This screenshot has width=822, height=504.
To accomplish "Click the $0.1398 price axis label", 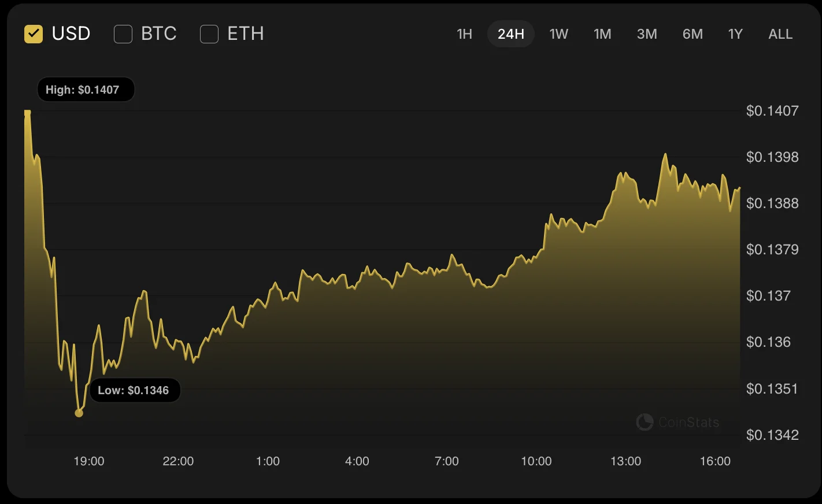I will point(772,157).
